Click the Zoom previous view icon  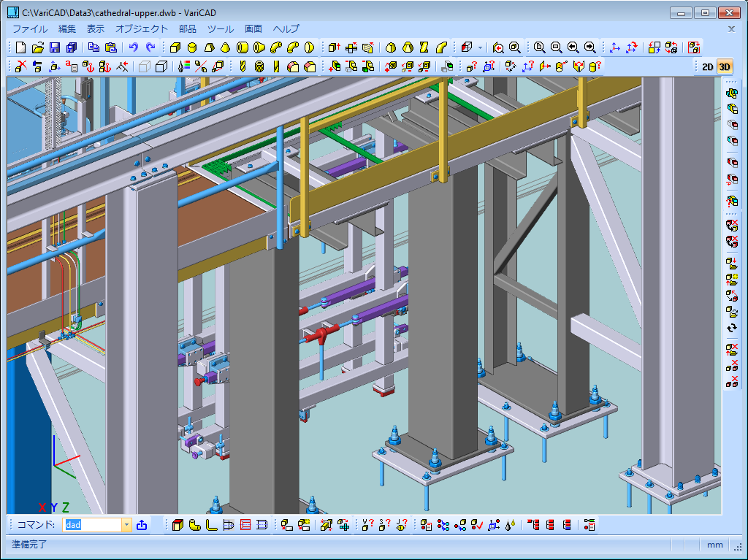pyautogui.click(x=498, y=47)
